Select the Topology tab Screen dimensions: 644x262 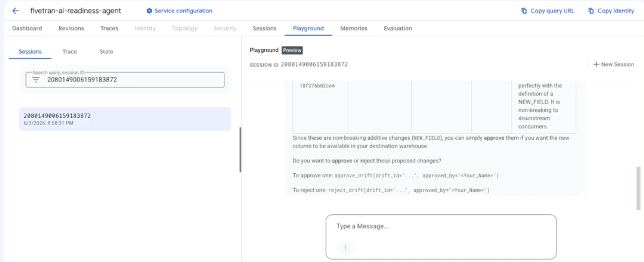[185, 28]
